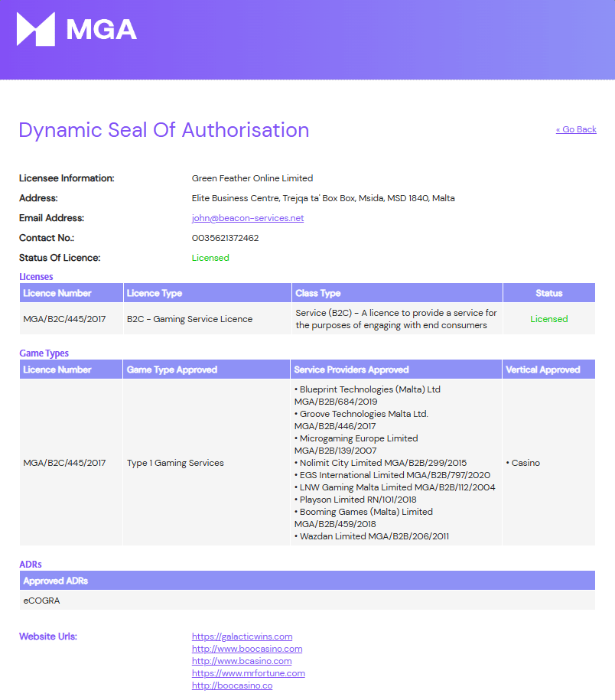Click the ADRs section heading
Image resolution: width=615 pixels, height=700 pixels.
tap(31, 565)
